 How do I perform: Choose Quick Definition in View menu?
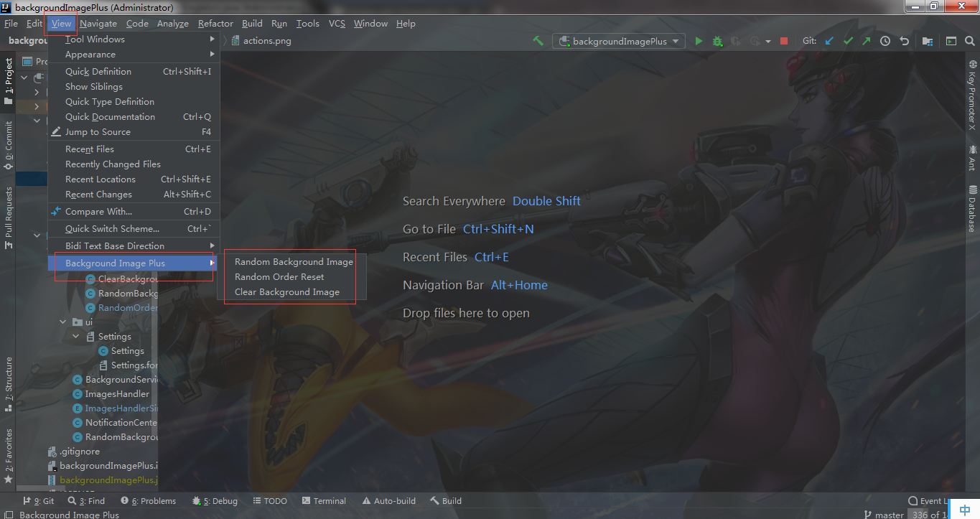pyautogui.click(x=134, y=72)
